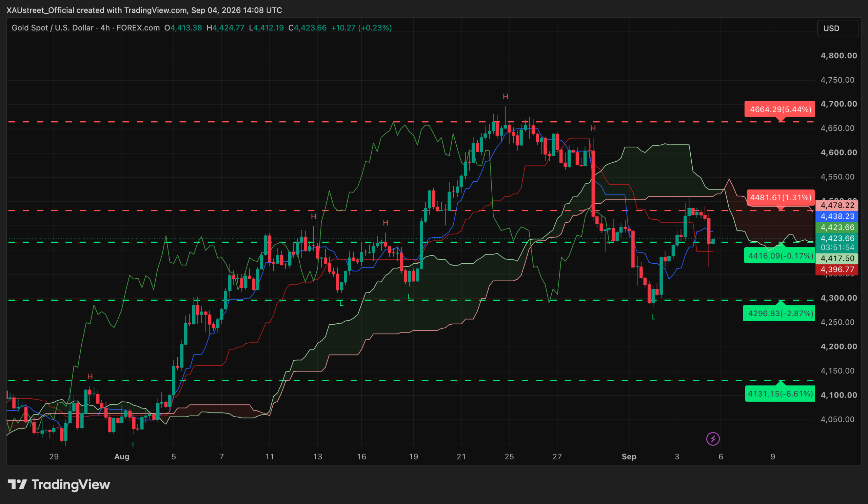Click the red 4,396.77 price tag
The image size is (868, 504).
tap(837, 269)
